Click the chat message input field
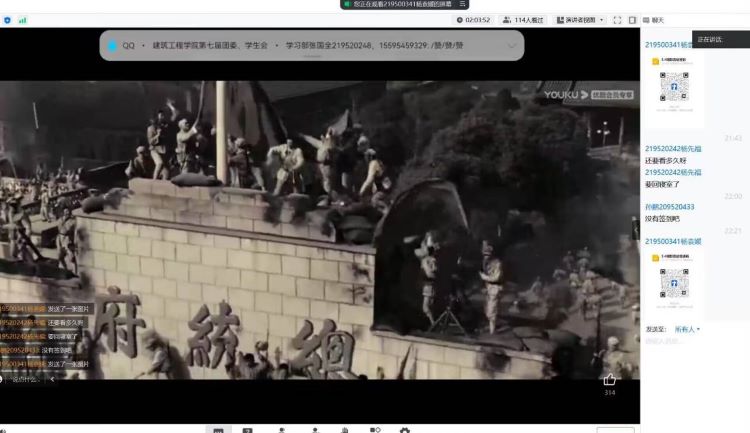750x433 pixels. click(695, 341)
